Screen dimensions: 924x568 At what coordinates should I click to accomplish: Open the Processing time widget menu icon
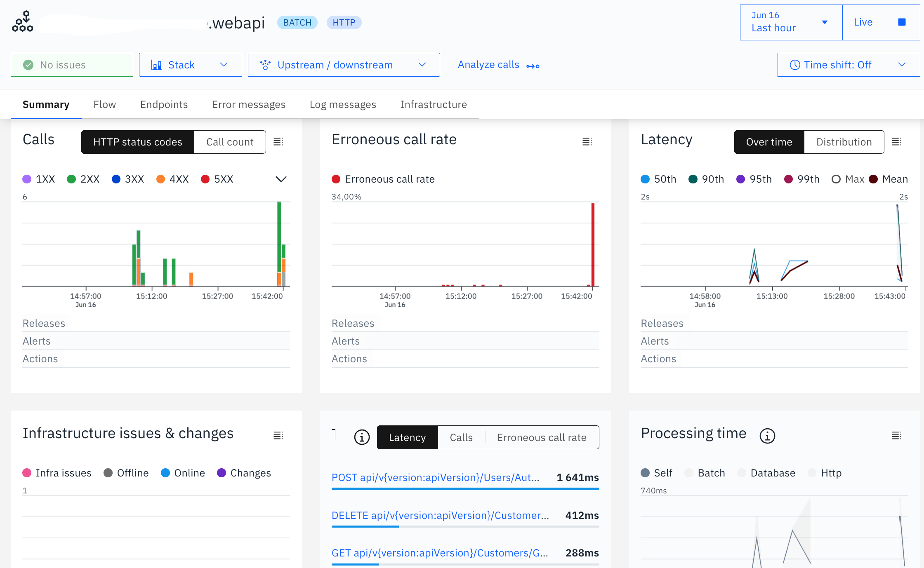click(896, 435)
